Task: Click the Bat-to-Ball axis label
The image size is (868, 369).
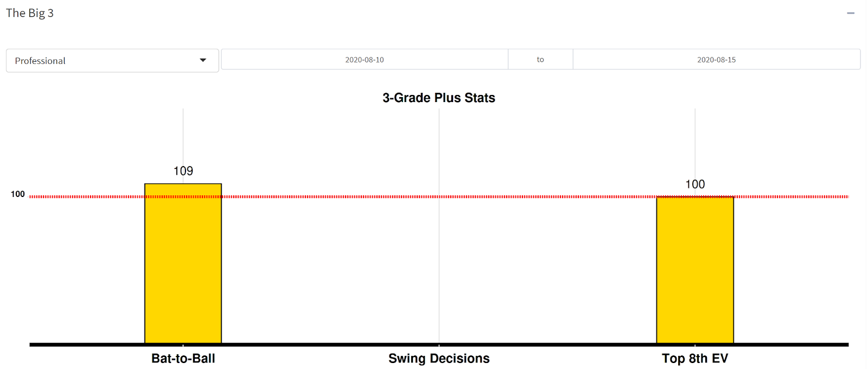Action: [183, 359]
